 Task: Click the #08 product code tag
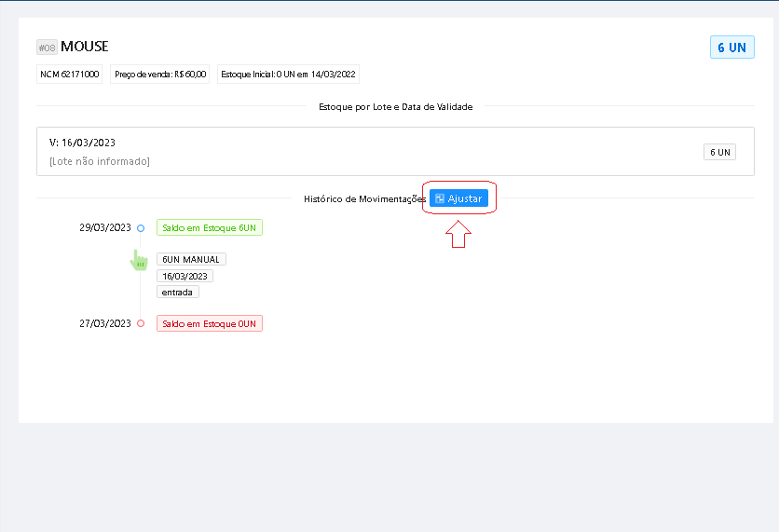47,48
